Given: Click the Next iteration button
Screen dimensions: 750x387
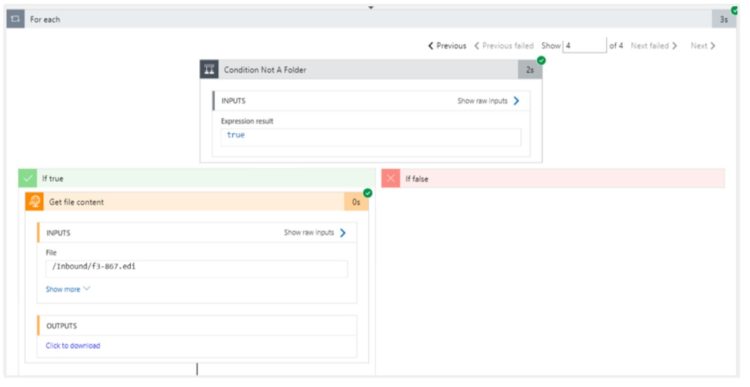Looking at the screenshot, I should [703, 46].
